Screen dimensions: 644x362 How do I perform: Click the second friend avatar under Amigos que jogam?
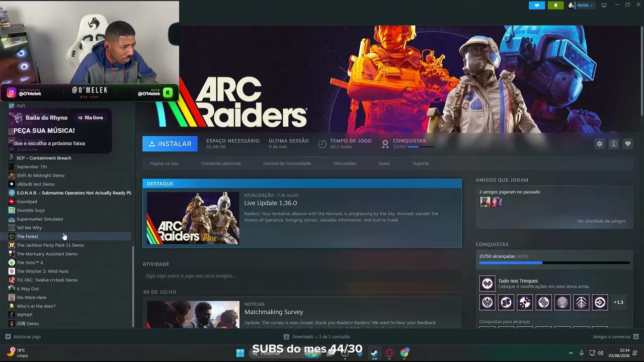497,202
